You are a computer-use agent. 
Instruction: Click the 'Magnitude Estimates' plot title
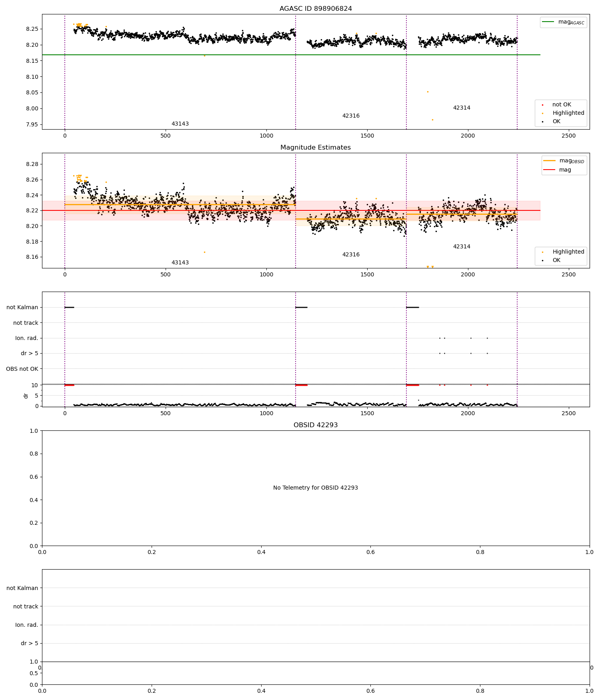point(316,148)
